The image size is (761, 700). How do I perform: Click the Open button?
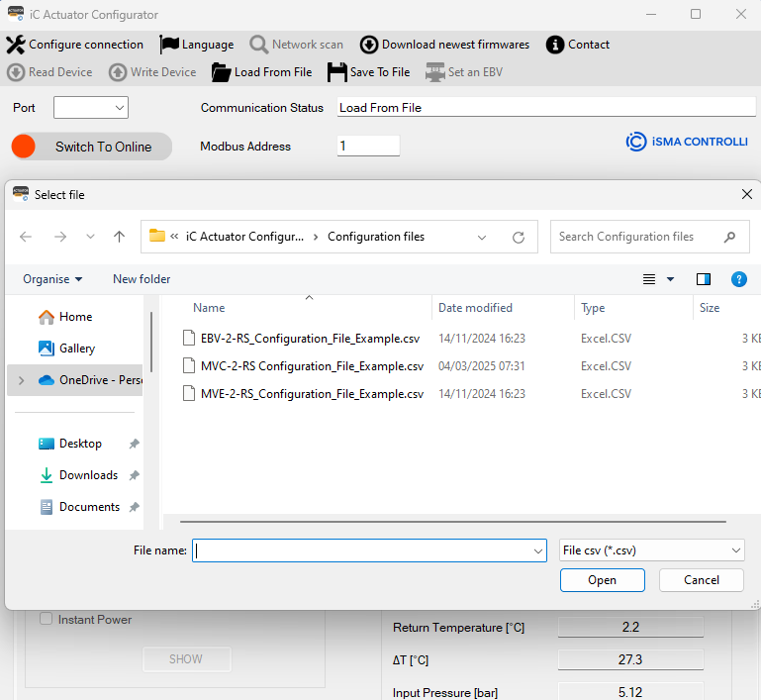pos(602,580)
